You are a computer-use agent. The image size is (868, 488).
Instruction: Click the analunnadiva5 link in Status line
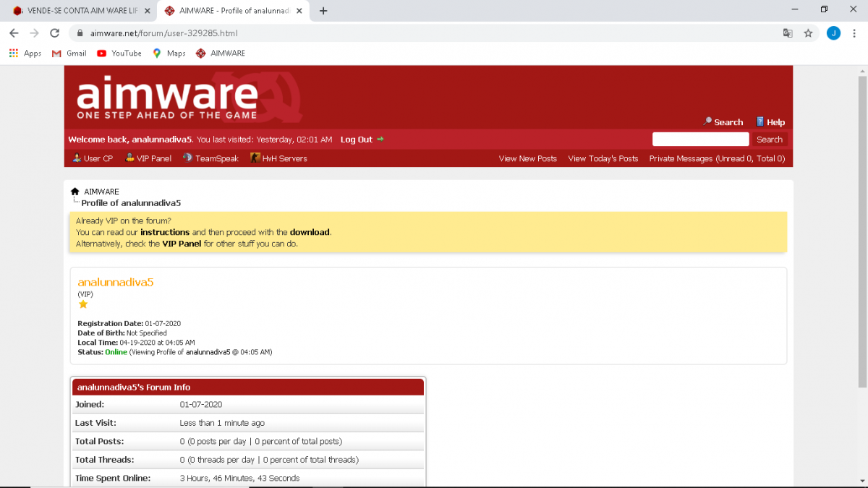click(x=208, y=352)
